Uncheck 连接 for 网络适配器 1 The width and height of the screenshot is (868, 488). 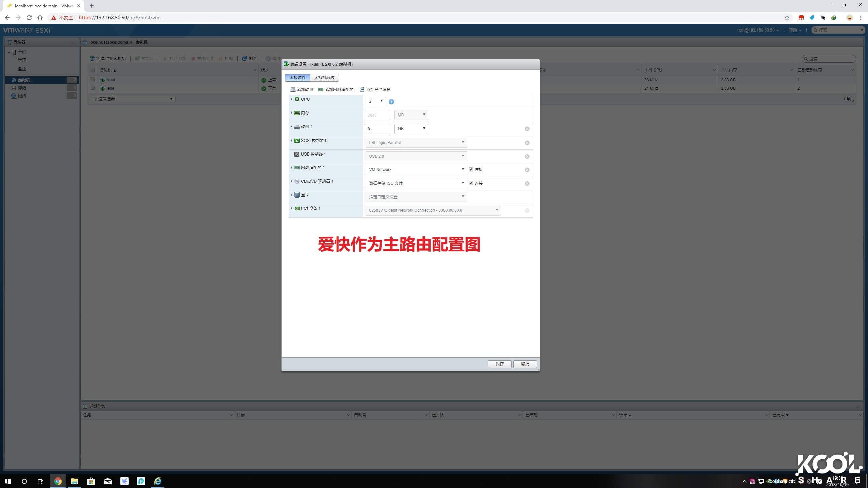click(471, 169)
